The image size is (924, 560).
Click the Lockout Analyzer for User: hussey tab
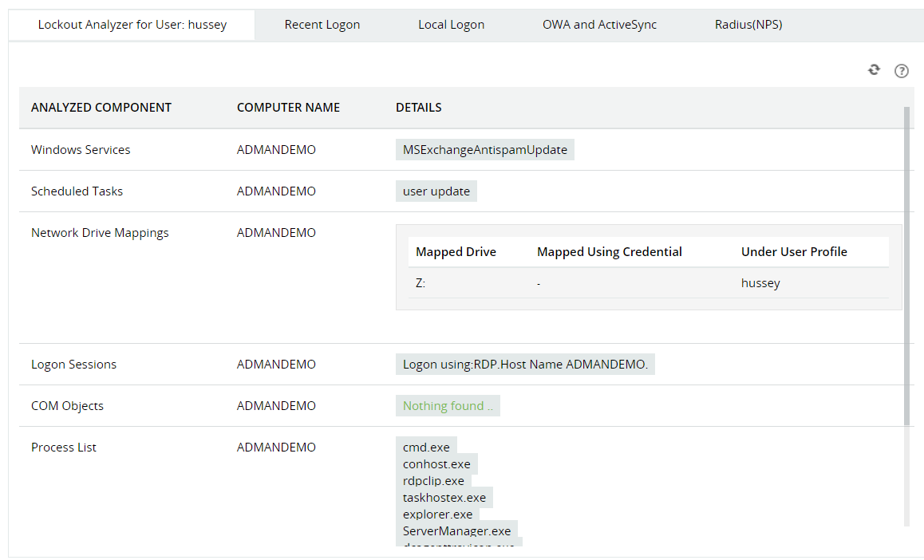132,24
